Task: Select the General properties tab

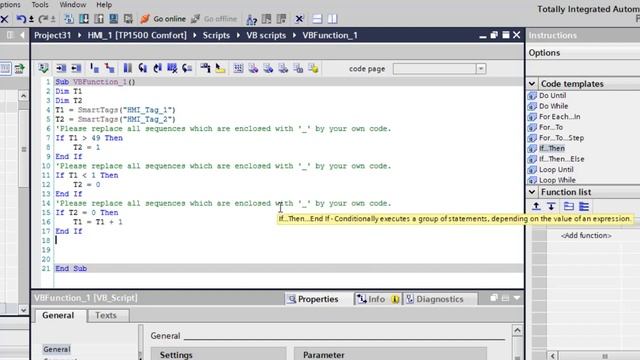Action: 58,315
